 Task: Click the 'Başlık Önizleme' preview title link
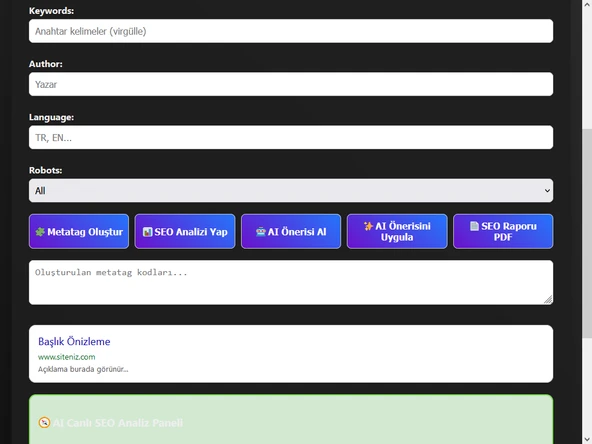pos(74,342)
